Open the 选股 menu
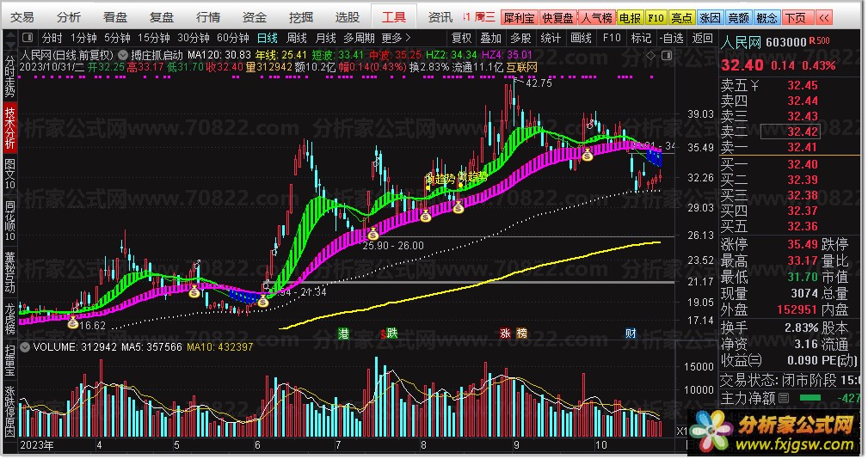This screenshot has height=459, width=868. click(x=348, y=18)
